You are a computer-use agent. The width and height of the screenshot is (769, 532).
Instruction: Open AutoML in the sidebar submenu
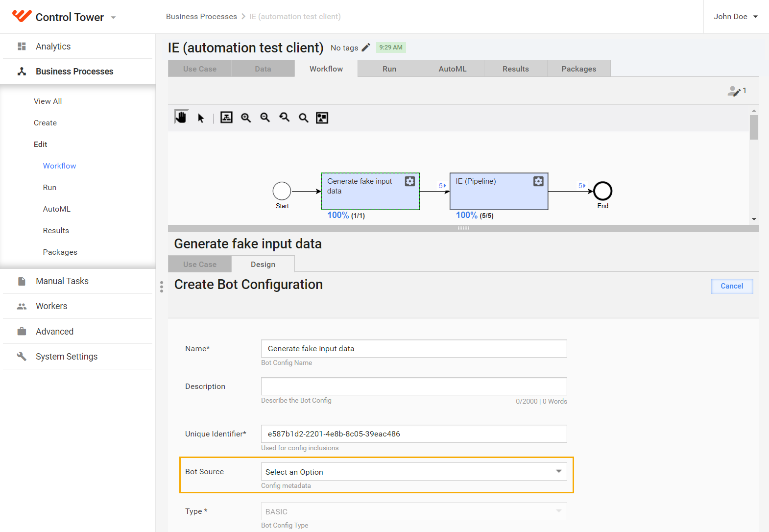tap(56, 209)
